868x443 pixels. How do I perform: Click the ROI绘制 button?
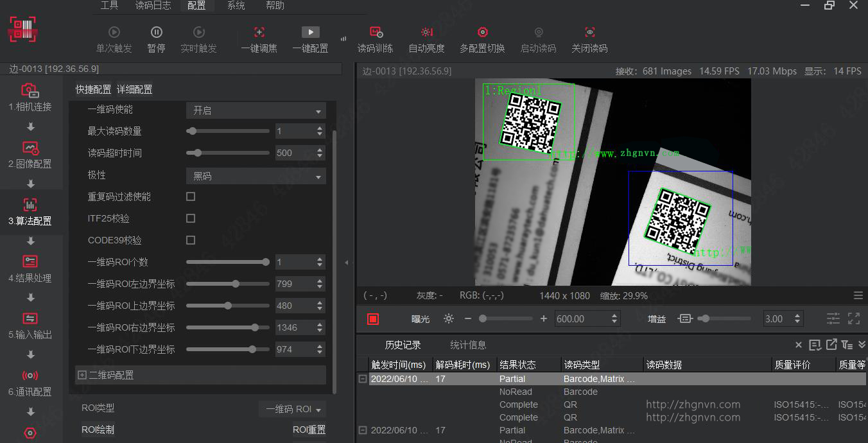[98, 430]
